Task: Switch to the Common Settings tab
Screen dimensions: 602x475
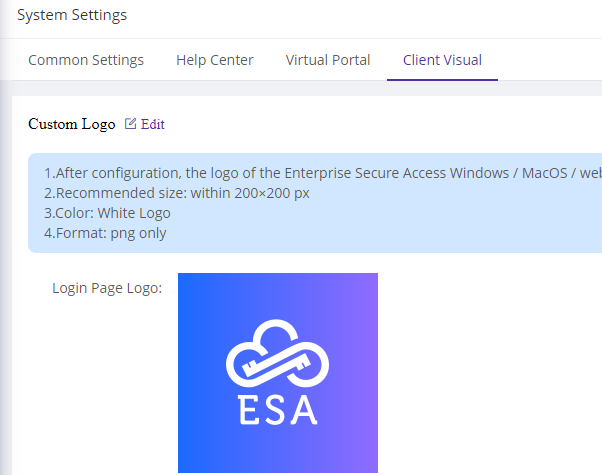Action: (86, 60)
